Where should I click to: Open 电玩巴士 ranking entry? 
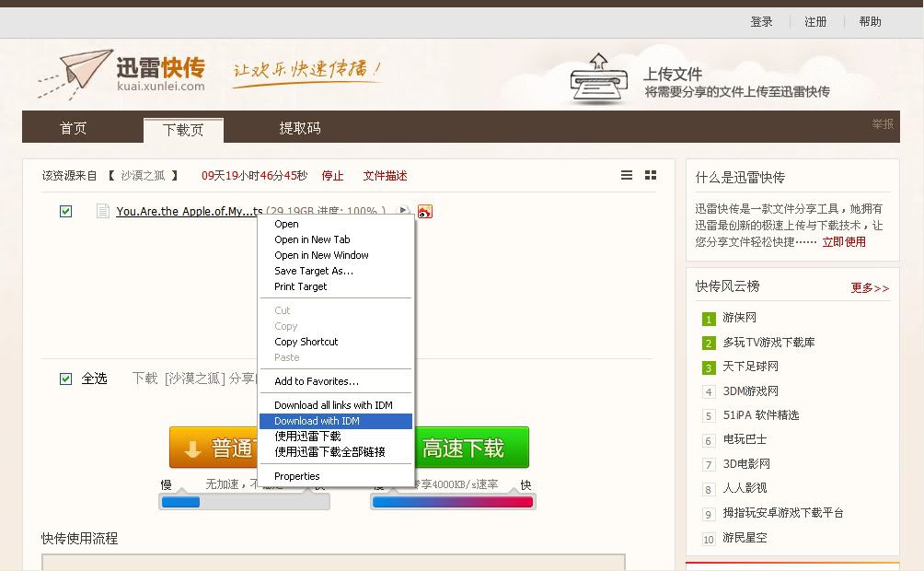coord(745,439)
